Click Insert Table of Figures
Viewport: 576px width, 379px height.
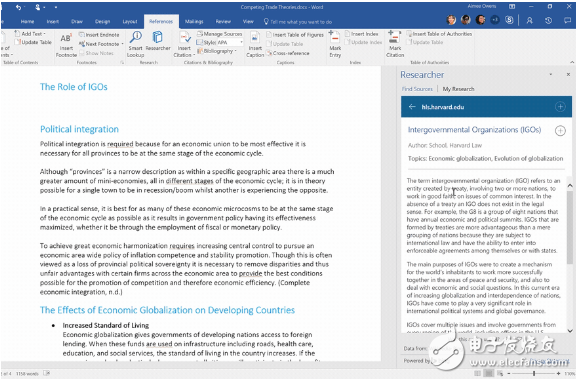(295, 35)
